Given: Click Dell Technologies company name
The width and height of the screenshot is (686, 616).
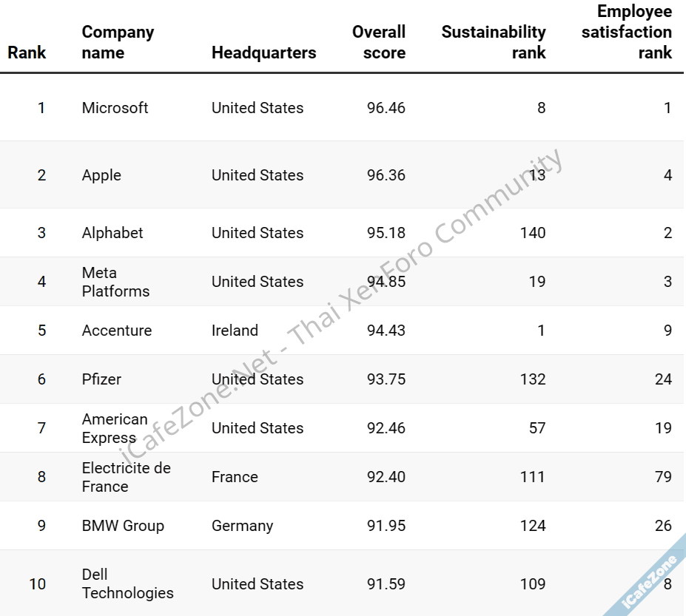Looking at the screenshot, I should (x=127, y=583).
